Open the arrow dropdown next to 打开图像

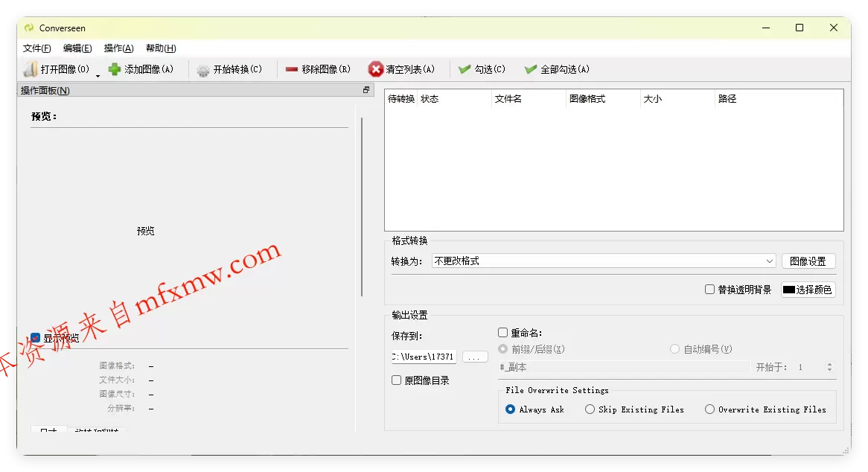98,75
